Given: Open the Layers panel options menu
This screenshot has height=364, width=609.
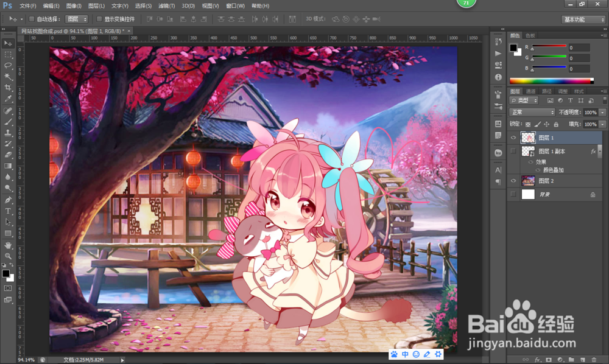Looking at the screenshot, I should click(604, 91).
